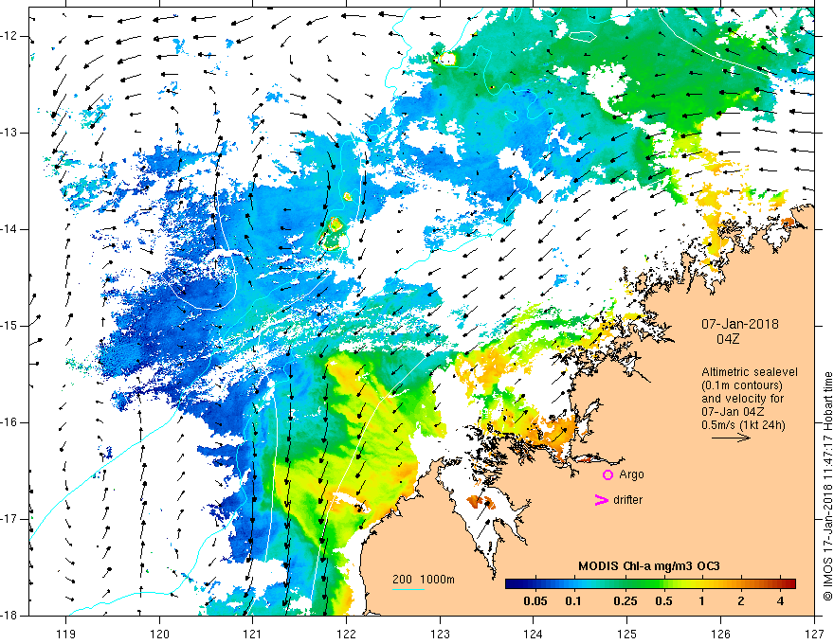Click the 'and velocity for' caption line
This screenshot has height=644, width=834.
742,399
